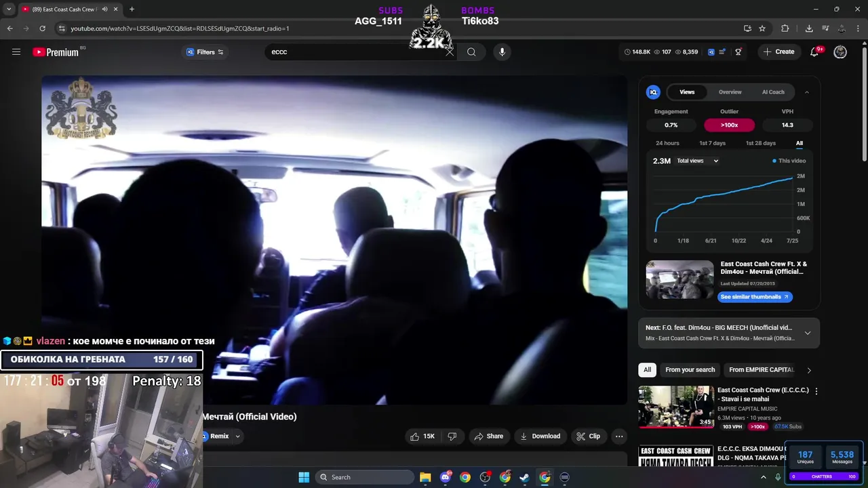The image size is (868, 488).
Task: Click Windows taskbar Search box
Action: 365,477
